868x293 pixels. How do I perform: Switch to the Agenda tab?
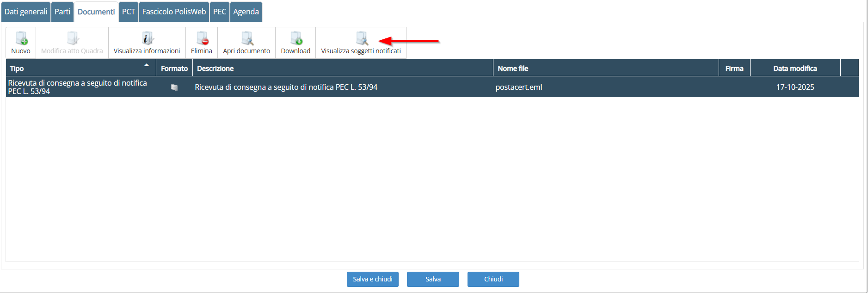pyautogui.click(x=246, y=12)
